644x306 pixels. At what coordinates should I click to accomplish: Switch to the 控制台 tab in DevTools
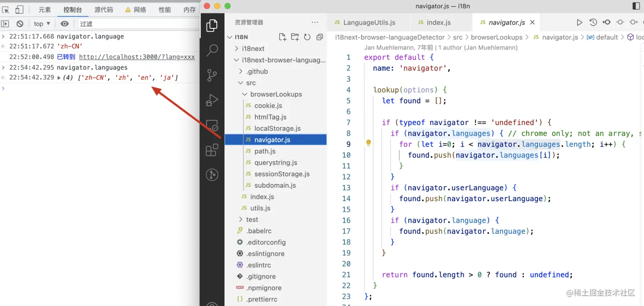[73, 9]
